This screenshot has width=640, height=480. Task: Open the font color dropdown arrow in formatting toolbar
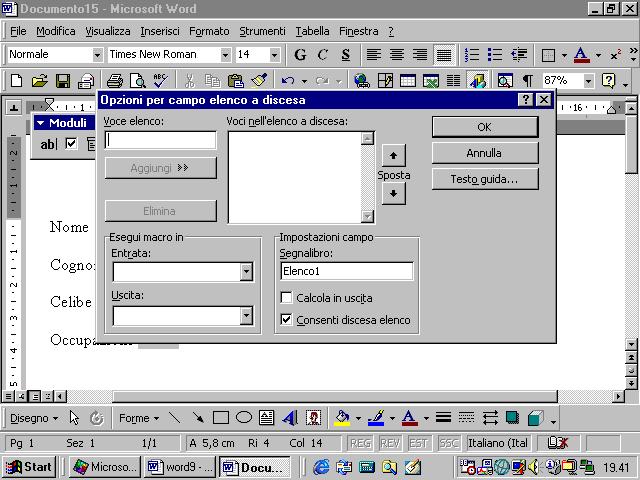click(598, 55)
